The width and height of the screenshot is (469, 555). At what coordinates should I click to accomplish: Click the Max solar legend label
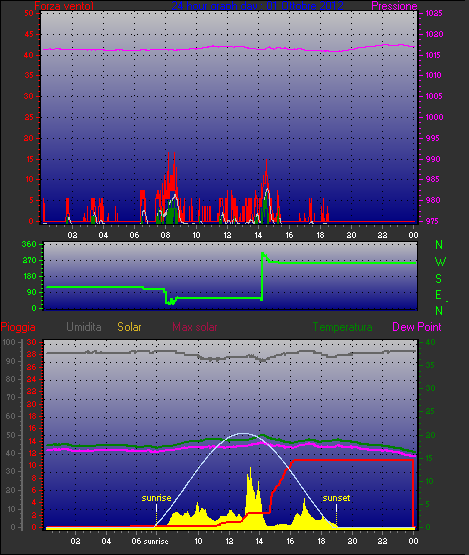195,327
